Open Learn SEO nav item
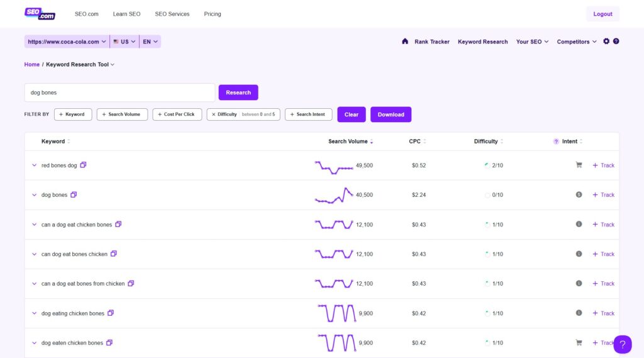 coord(126,14)
